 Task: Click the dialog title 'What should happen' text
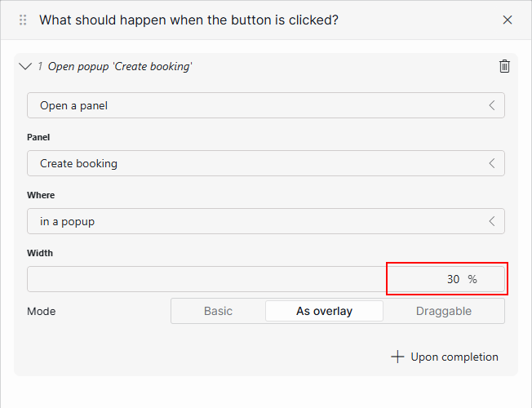point(188,20)
